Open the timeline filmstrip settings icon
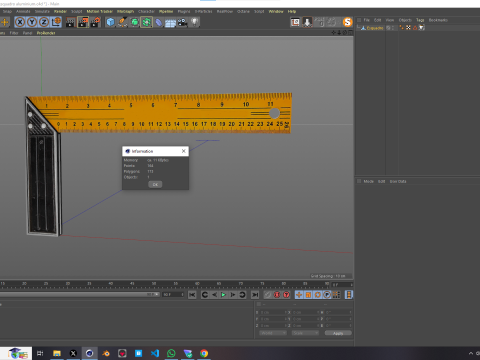The width and height of the screenshot is (480, 360). point(349,295)
